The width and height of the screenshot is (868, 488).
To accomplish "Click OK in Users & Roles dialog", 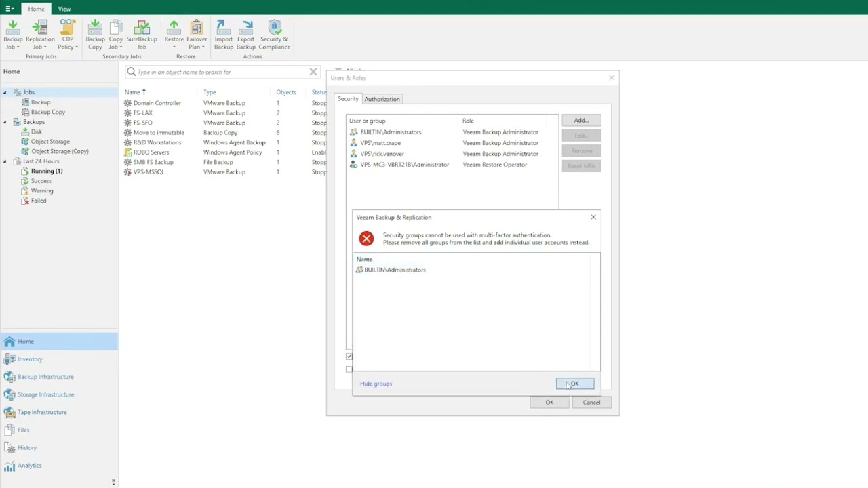I will click(x=549, y=403).
